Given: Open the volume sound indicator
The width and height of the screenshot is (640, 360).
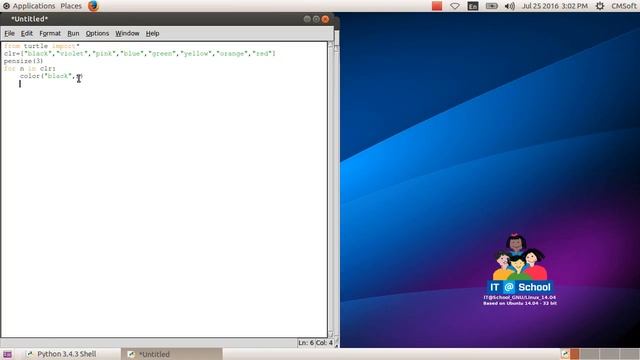Looking at the screenshot, I should pos(509,6).
